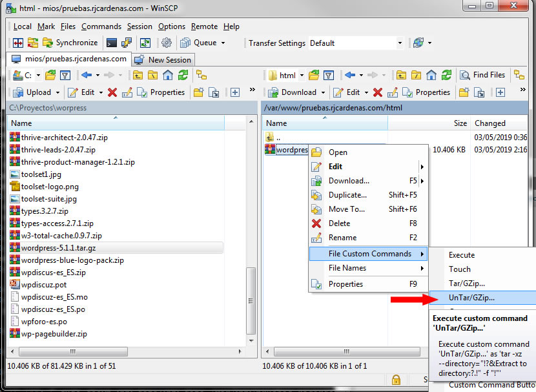Expand the Download button dropdown arrow
Viewport: 536px width, 392px height.
pos(323,92)
